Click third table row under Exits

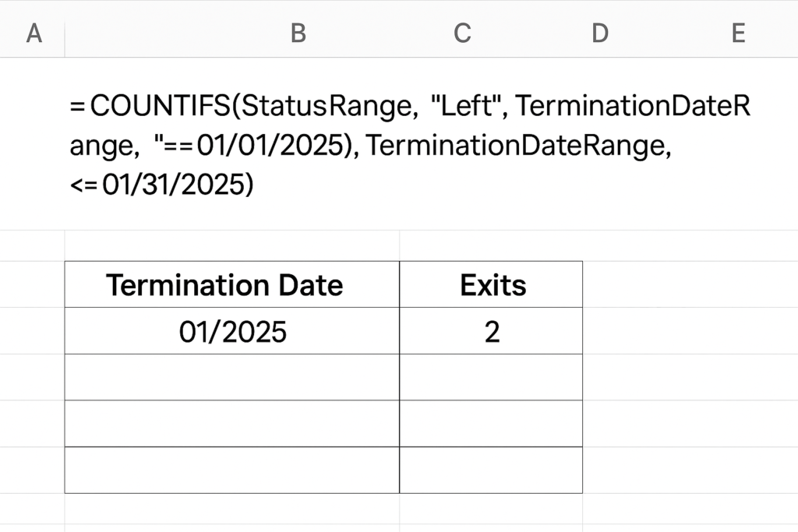491,424
